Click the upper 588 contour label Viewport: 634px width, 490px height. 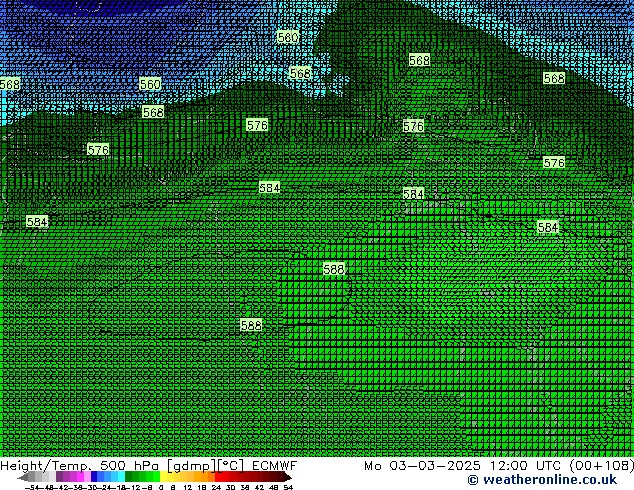334,269
